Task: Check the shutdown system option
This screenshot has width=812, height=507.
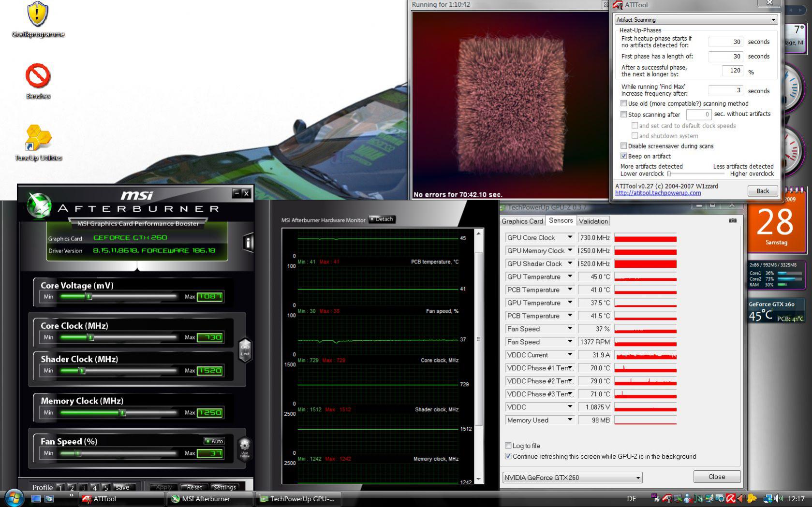Action: pos(635,136)
